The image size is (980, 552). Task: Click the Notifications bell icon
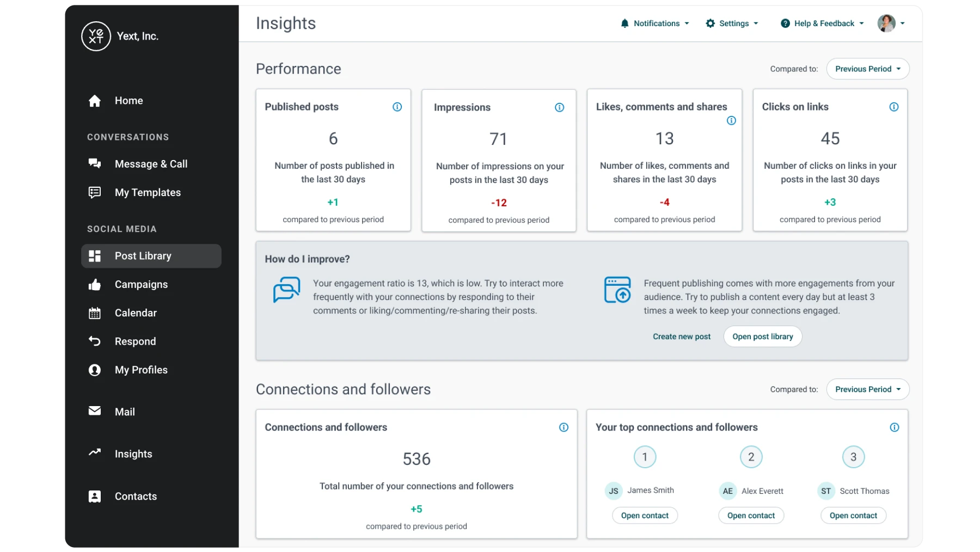(x=624, y=23)
